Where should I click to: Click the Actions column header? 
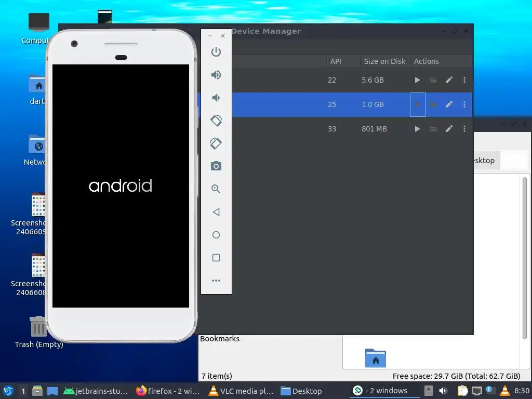(426, 61)
